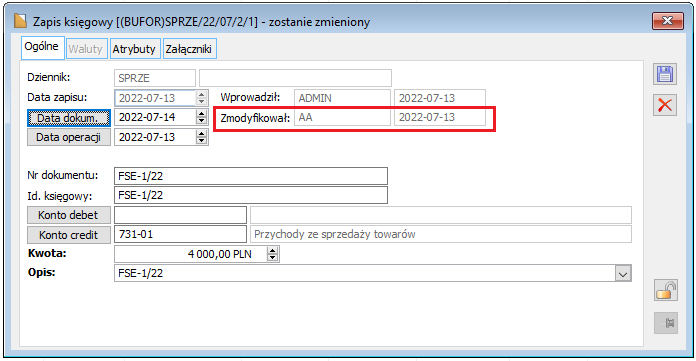Click the Zmodyfikował: label
This screenshot has width=696, height=361.
pyautogui.click(x=255, y=118)
